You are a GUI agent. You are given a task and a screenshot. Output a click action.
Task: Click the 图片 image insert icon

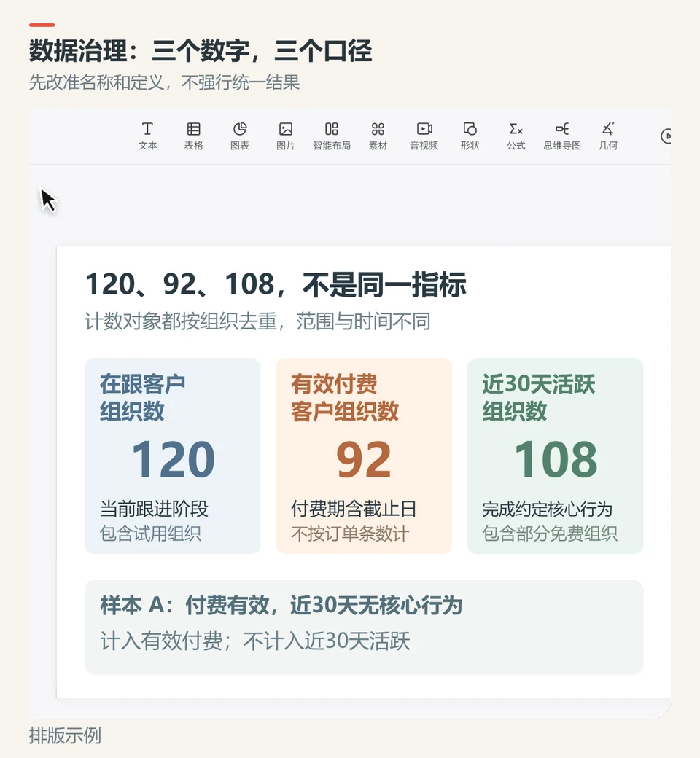[x=285, y=136]
